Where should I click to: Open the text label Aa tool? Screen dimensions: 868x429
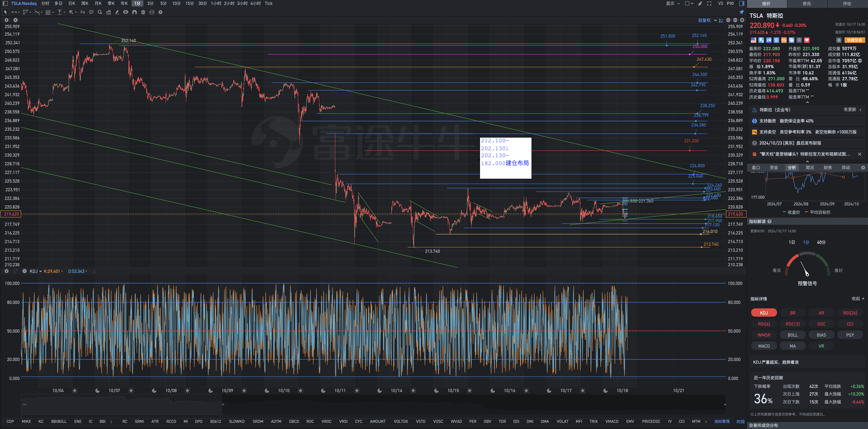(82, 12)
